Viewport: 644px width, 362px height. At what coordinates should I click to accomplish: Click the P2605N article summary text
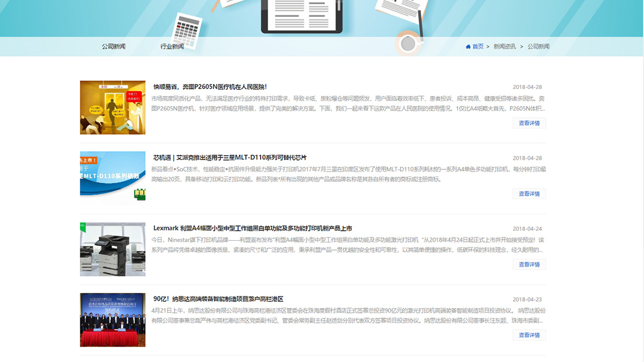(348, 104)
